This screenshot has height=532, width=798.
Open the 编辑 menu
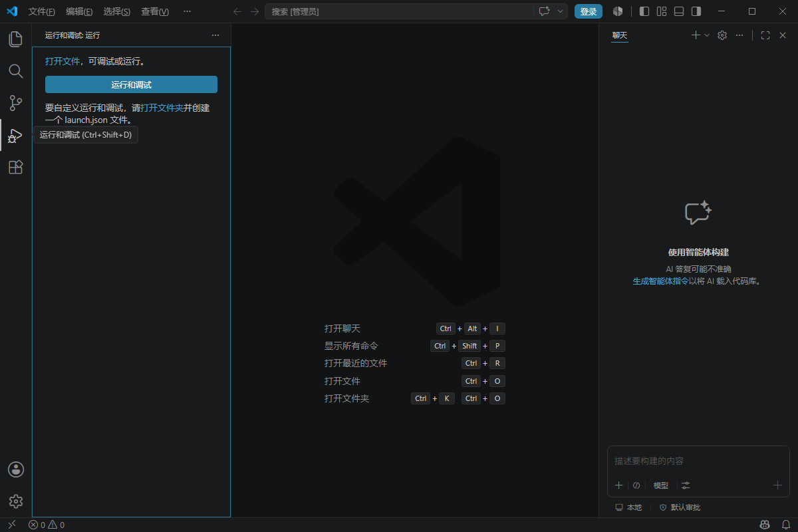[x=79, y=11]
